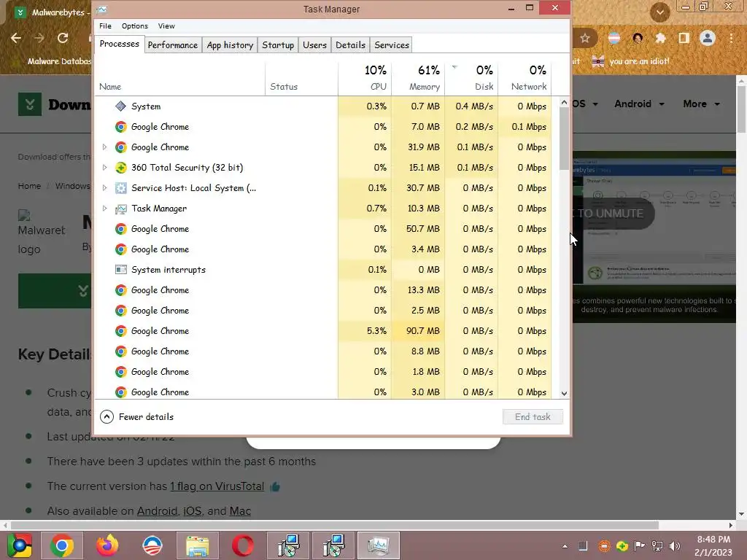The width and height of the screenshot is (747, 560).
Task: Expand the Task Manager process group
Action: click(x=105, y=209)
